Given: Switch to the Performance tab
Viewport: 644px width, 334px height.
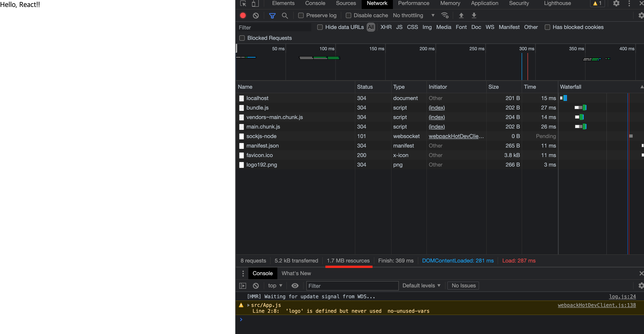Looking at the screenshot, I should (x=414, y=3).
